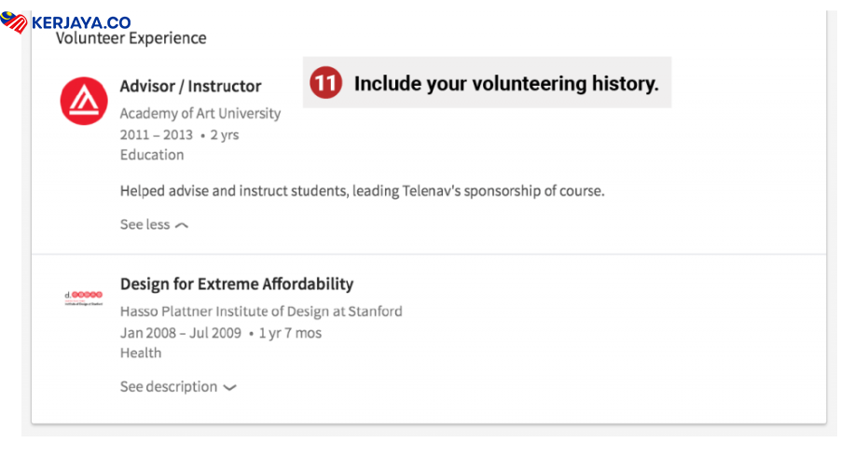Click the 2011 – 2013 date range
868x457 pixels.
point(157,134)
